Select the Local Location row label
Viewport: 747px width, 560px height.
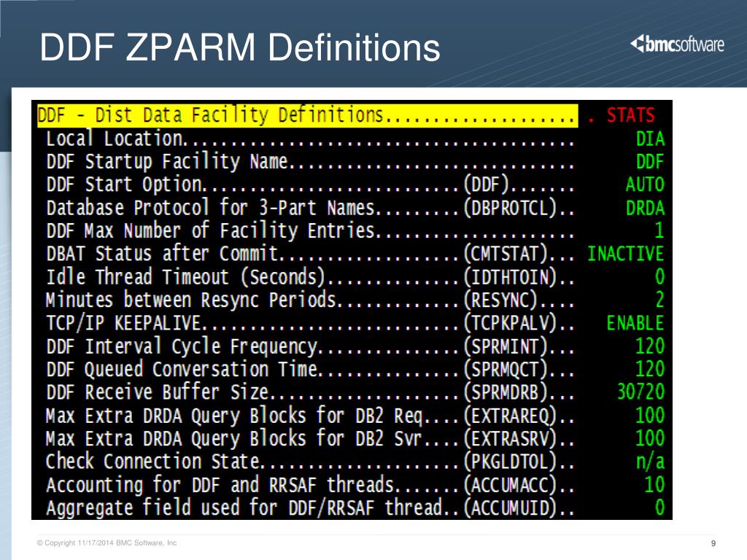tap(115, 139)
